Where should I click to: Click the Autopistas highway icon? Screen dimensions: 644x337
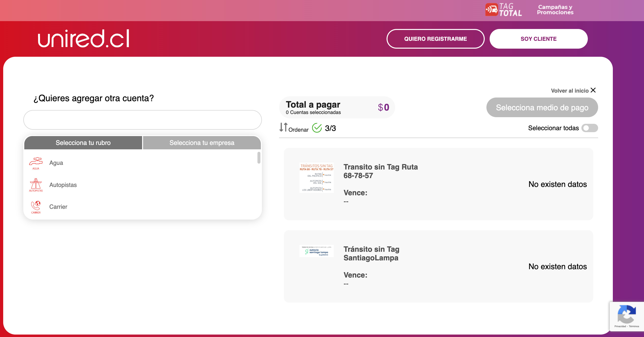(36, 185)
